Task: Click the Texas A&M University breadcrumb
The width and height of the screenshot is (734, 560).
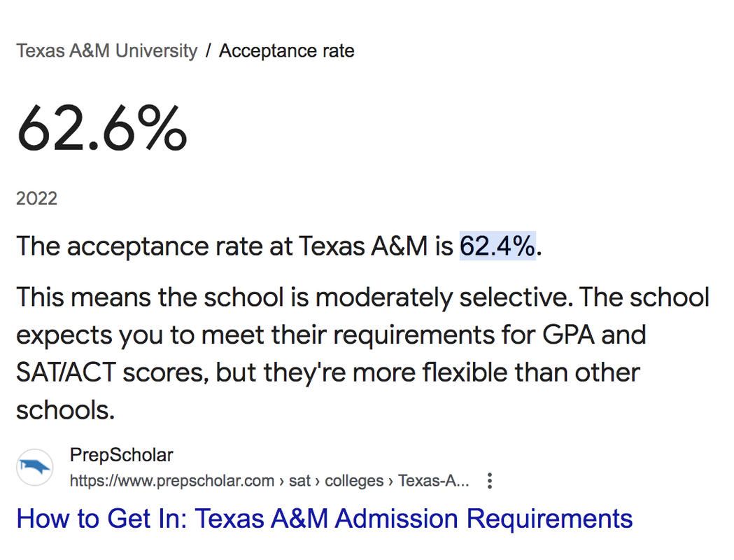Action: pos(107,51)
